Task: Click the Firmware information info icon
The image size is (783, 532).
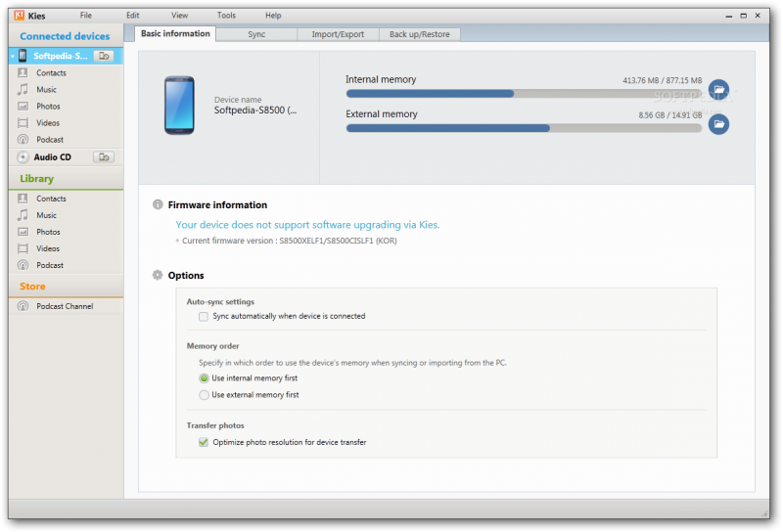Action: click(158, 204)
